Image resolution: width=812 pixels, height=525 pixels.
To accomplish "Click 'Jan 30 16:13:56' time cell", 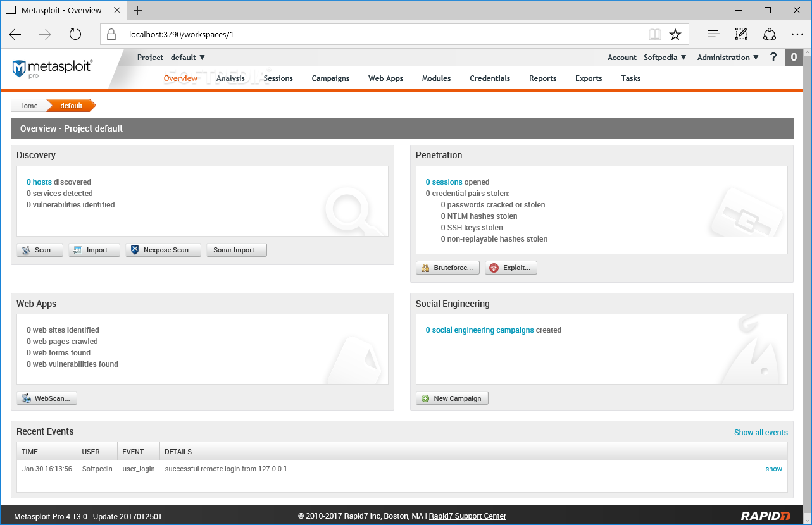I will (47, 469).
